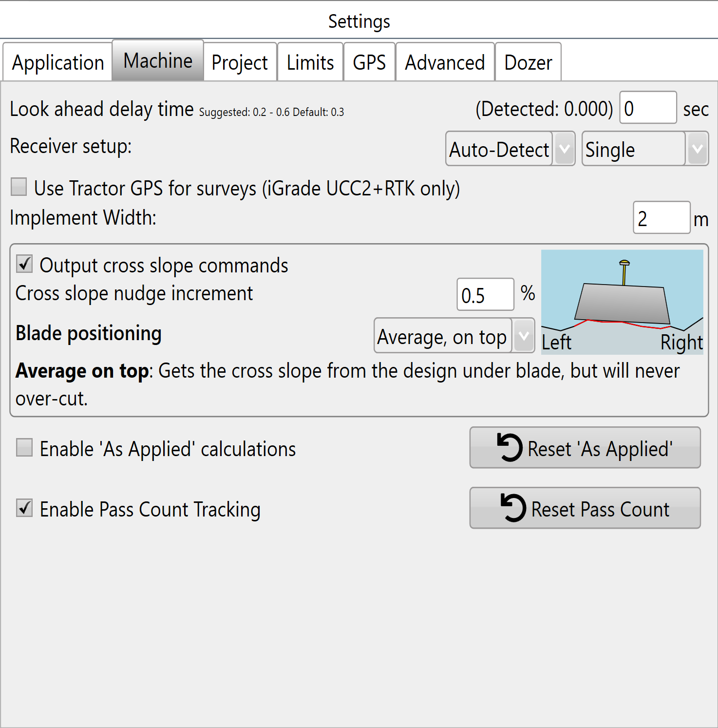Click the Implement Width input field
Image resolution: width=718 pixels, height=728 pixels.
point(661,217)
